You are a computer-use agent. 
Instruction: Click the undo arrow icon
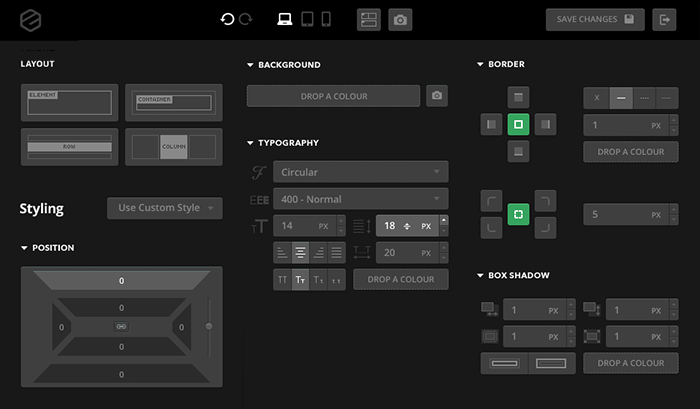tap(227, 19)
